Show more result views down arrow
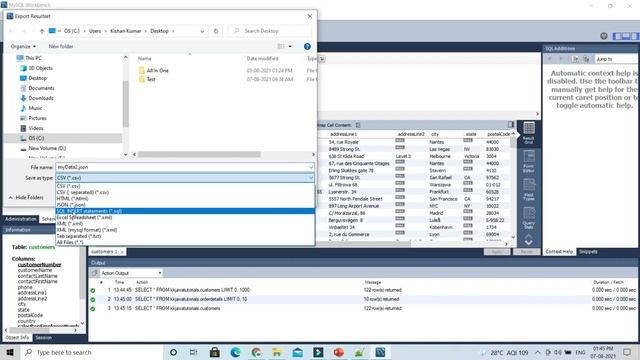Image resolution: width=640 pixels, height=360 pixels. (x=529, y=242)
